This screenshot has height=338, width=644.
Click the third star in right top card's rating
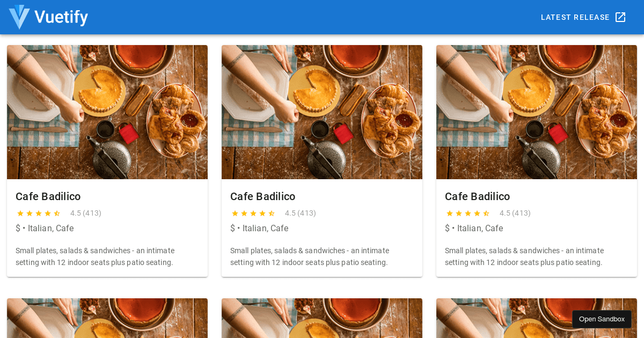468,214
